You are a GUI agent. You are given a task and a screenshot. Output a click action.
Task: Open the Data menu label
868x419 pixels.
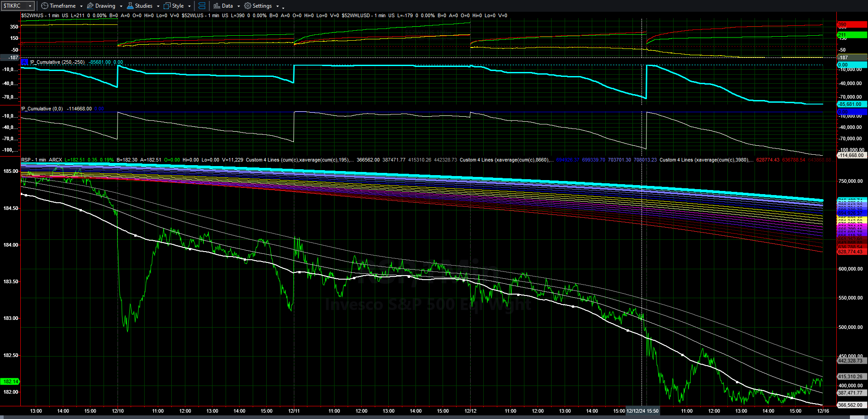click(227, 6)
